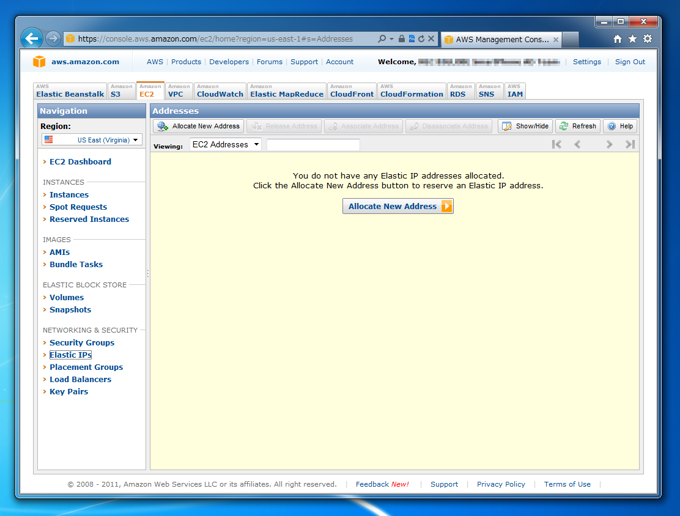Switch to the S3 tab
The height and width of the screenshot is (516, 680).
(x=121, y=91)
